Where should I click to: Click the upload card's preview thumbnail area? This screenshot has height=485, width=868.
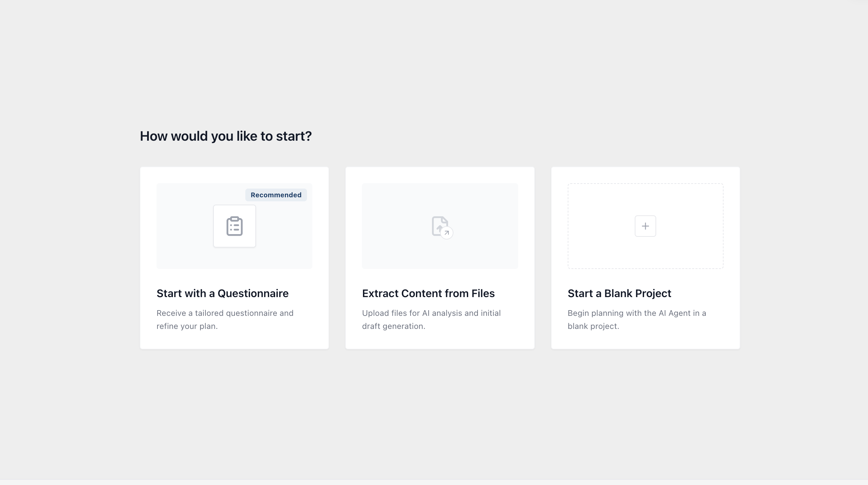tap(440, 226)
